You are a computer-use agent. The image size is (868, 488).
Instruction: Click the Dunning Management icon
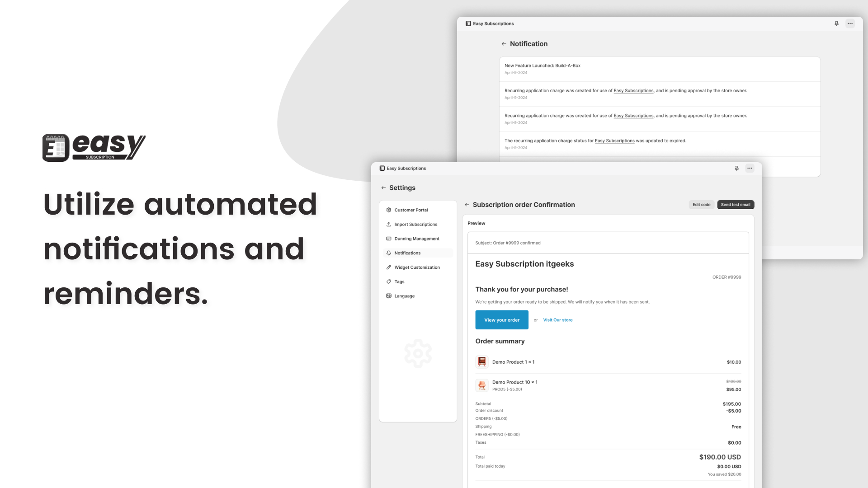(388, 238)
